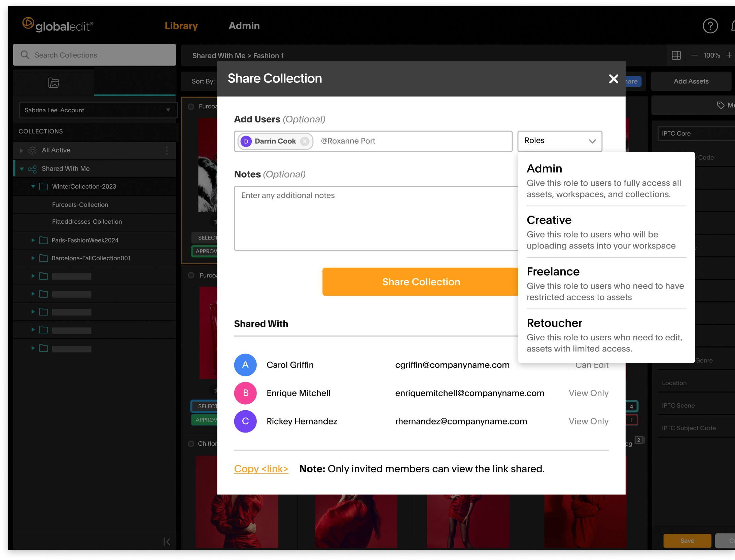This screenshot has height=560, width=735.
Task: Collapse the WinterCollection-2023 folder arrow
Action: pos(33,186)
